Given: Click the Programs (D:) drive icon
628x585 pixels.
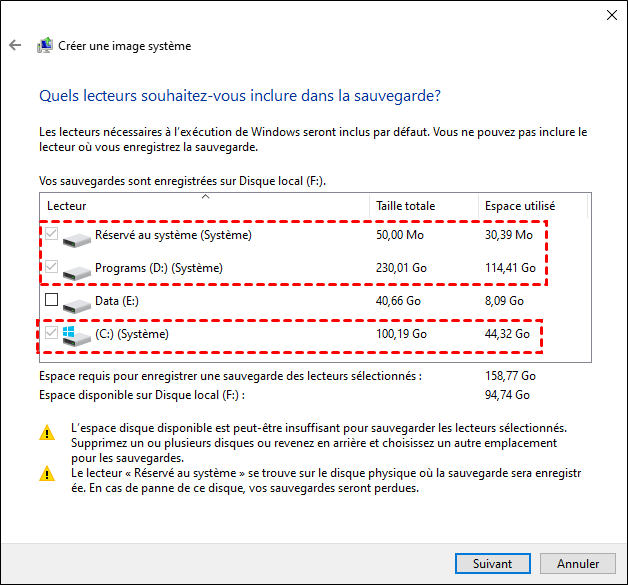Looking at the screenshot, I should (x=76, y=272).
